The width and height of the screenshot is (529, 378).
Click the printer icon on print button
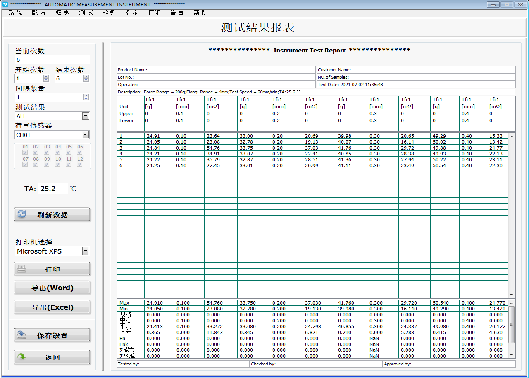tap(22, 269)
